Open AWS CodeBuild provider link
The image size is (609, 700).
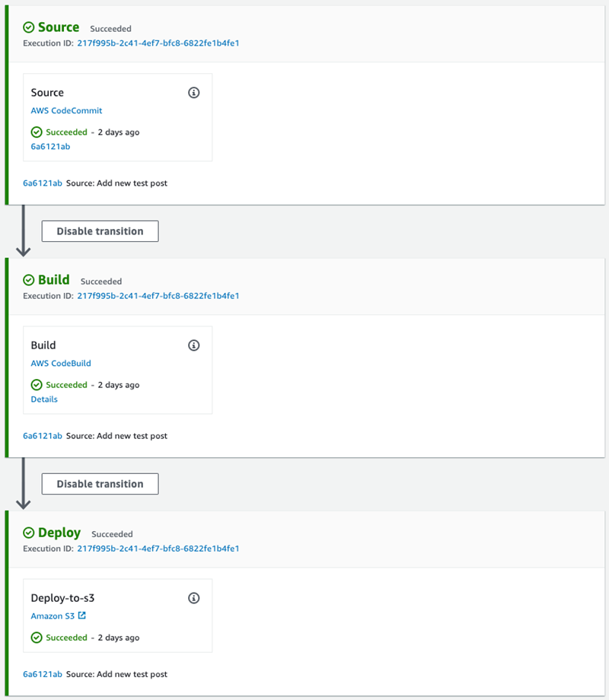point(61,364)
